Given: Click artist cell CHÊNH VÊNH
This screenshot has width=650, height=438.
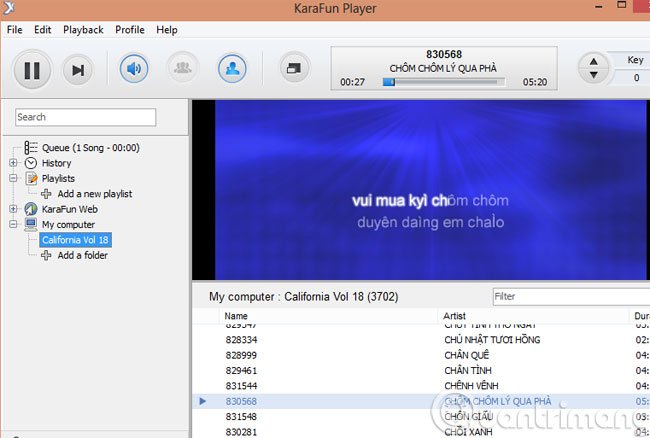Looking at the screenshot, I should tap(471, 386).
